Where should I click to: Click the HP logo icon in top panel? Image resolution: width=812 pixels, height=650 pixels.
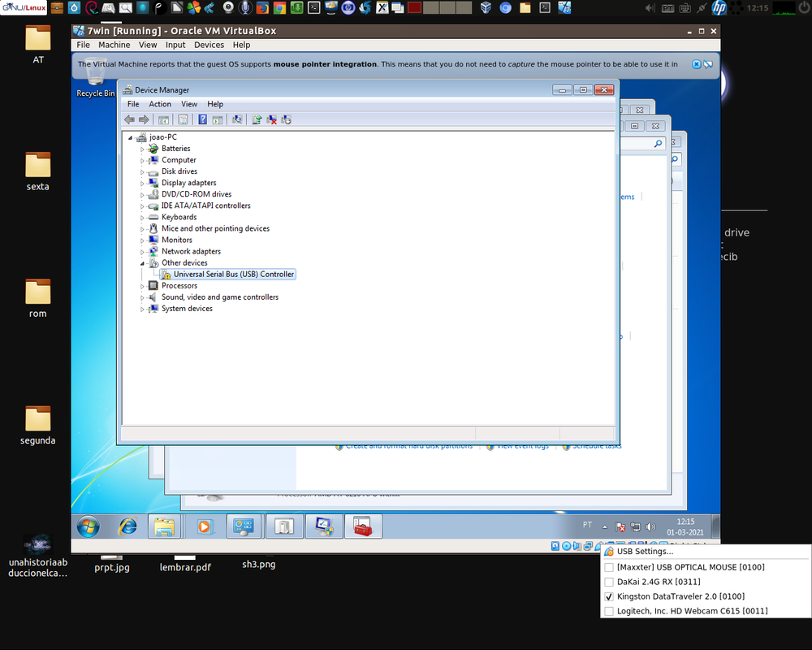pos(719,7)
